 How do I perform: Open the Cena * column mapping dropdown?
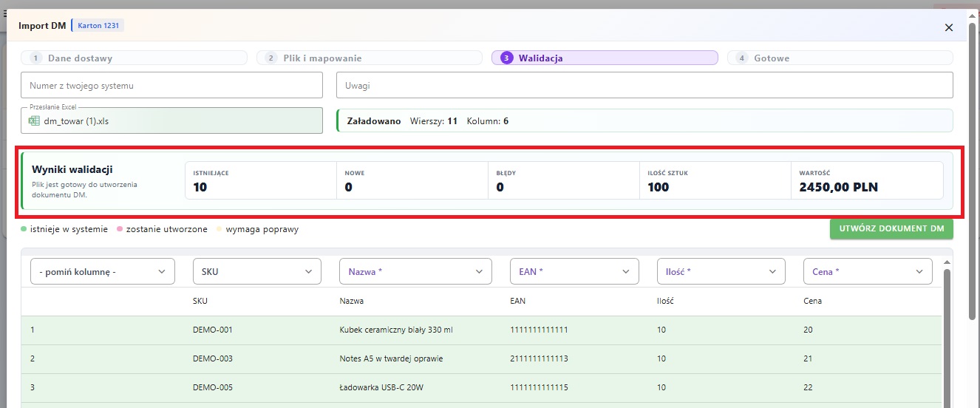(x=868, y=271)
